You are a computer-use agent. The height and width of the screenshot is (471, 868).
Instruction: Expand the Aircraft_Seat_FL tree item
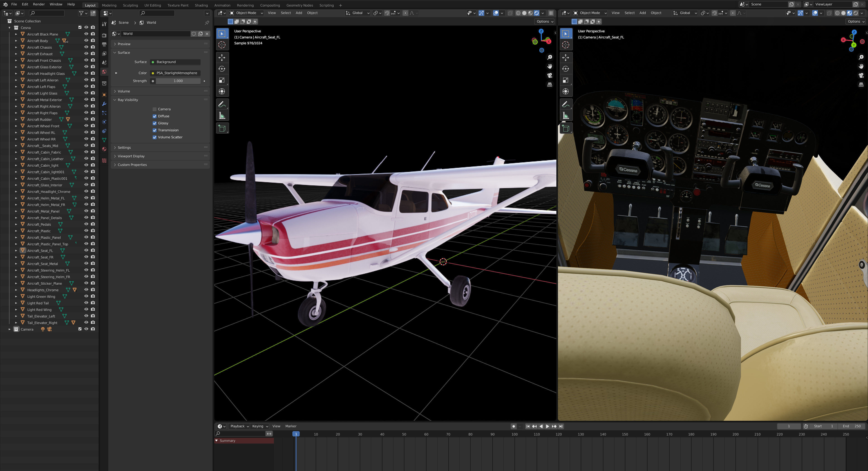[x=16, y=251]
